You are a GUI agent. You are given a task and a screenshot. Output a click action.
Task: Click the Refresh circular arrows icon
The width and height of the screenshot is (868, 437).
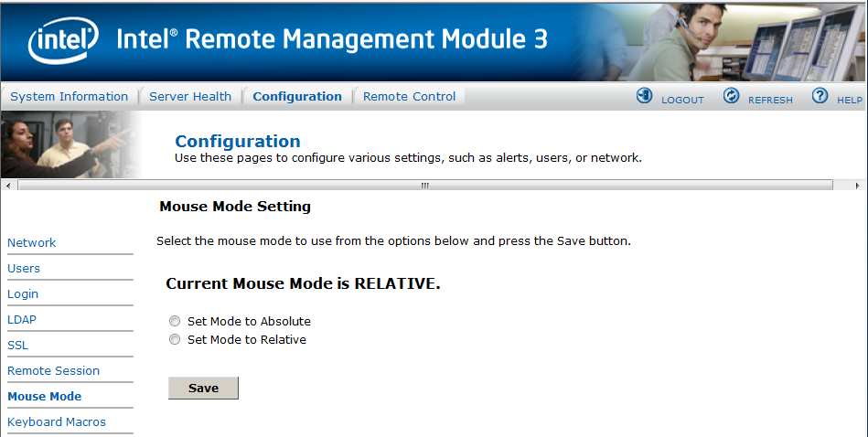pos(732,96)
